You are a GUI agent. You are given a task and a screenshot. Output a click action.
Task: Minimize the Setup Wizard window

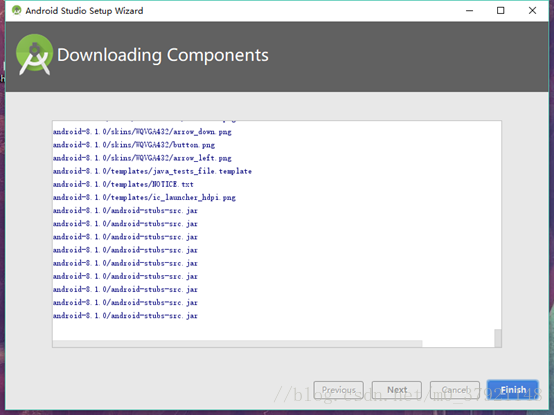coord(469,11)
